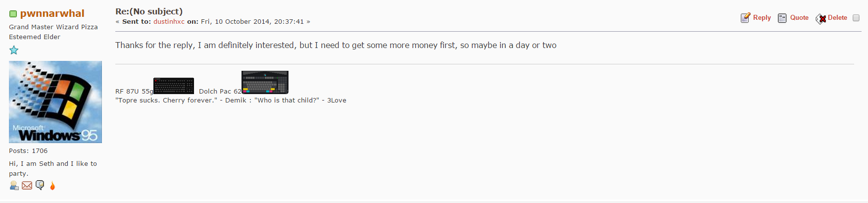Click the blue star rank icon
The height and width of the screenshot is (203, 868).
tap(14, 50)
